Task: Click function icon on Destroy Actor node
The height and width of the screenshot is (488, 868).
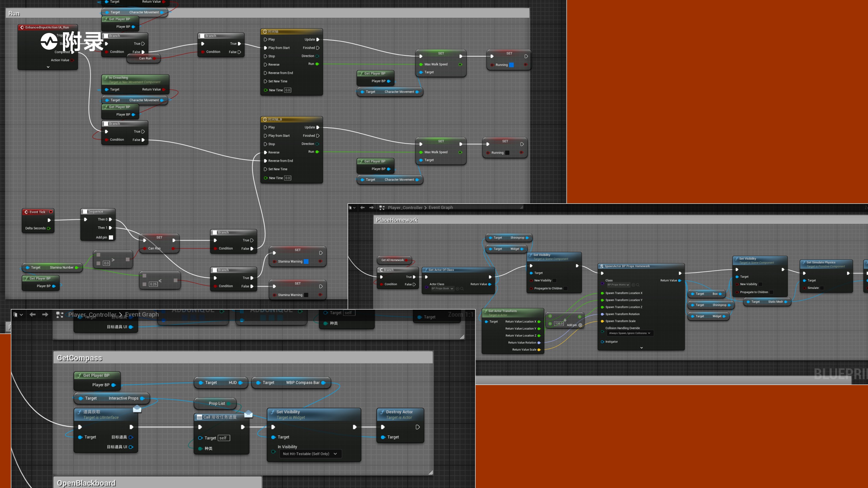Action: [382, 412]
